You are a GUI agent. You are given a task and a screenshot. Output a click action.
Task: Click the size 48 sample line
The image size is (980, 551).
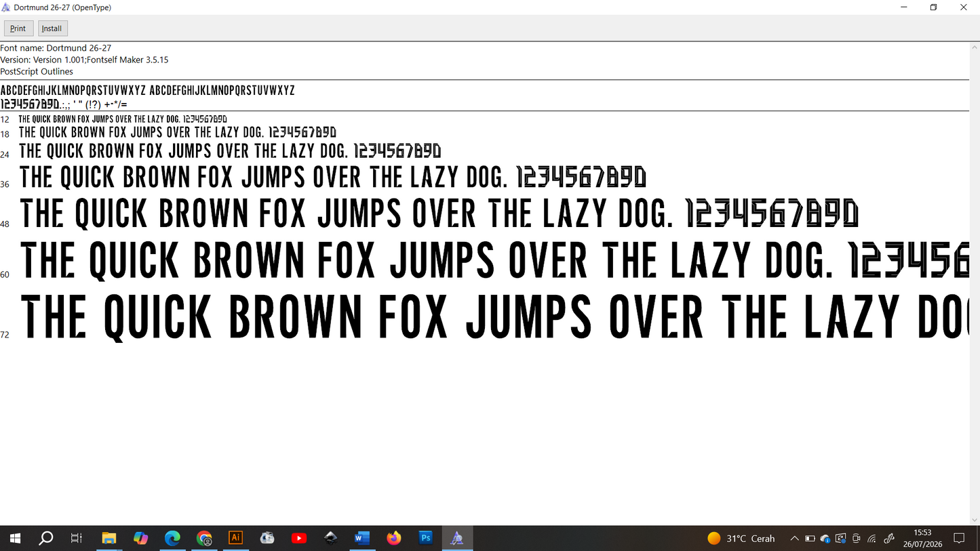(x=439, y=213)
